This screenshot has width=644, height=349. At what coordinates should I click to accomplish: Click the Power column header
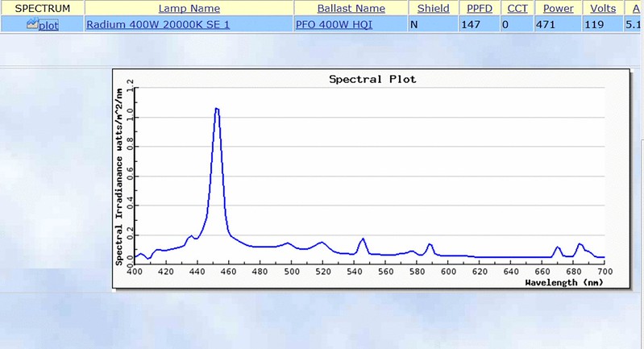click(x=558, y=8)
